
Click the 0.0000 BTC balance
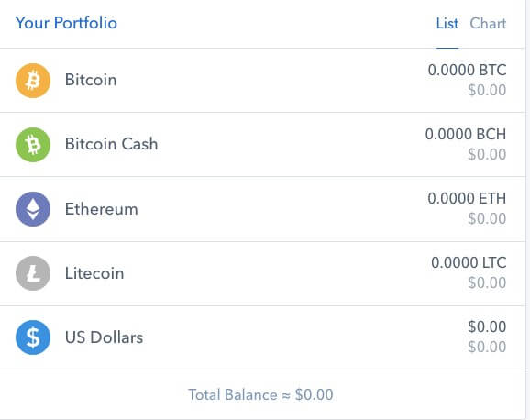point(467,70)
